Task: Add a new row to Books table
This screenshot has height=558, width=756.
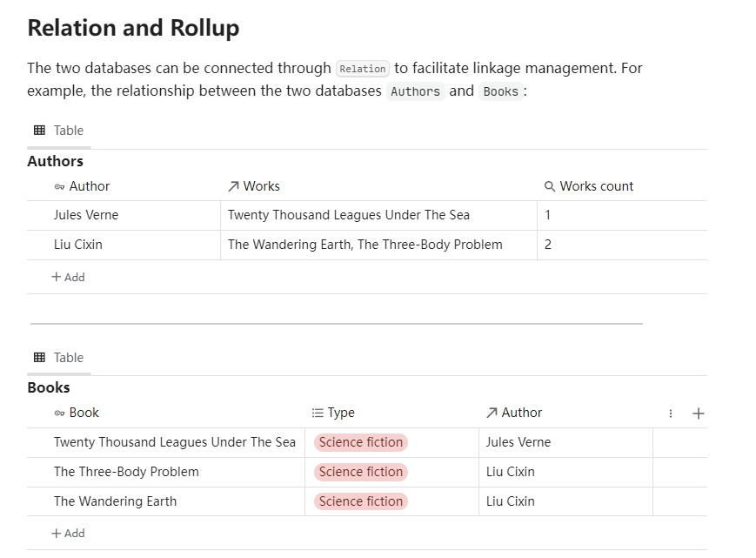Action: point(68,533)
